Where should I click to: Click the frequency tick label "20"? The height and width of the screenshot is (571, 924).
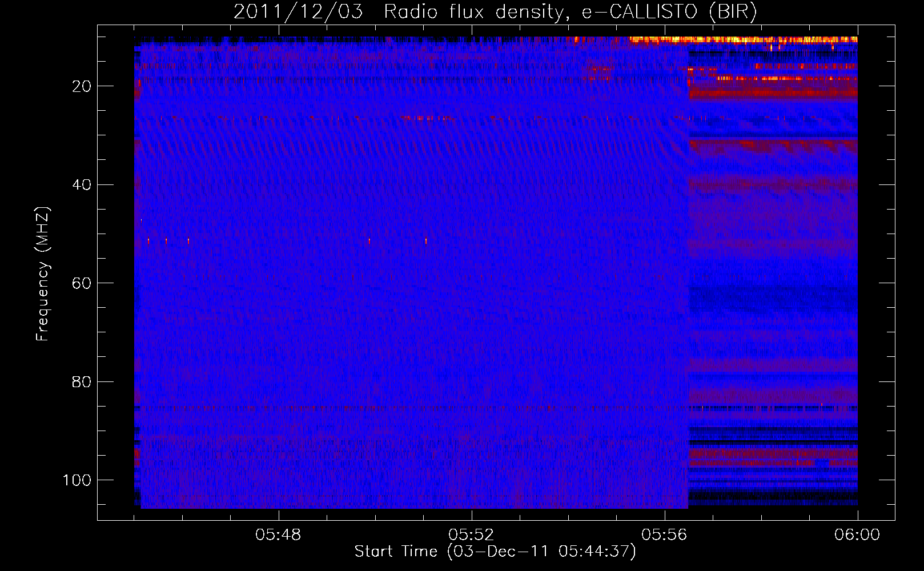(82, 86)
